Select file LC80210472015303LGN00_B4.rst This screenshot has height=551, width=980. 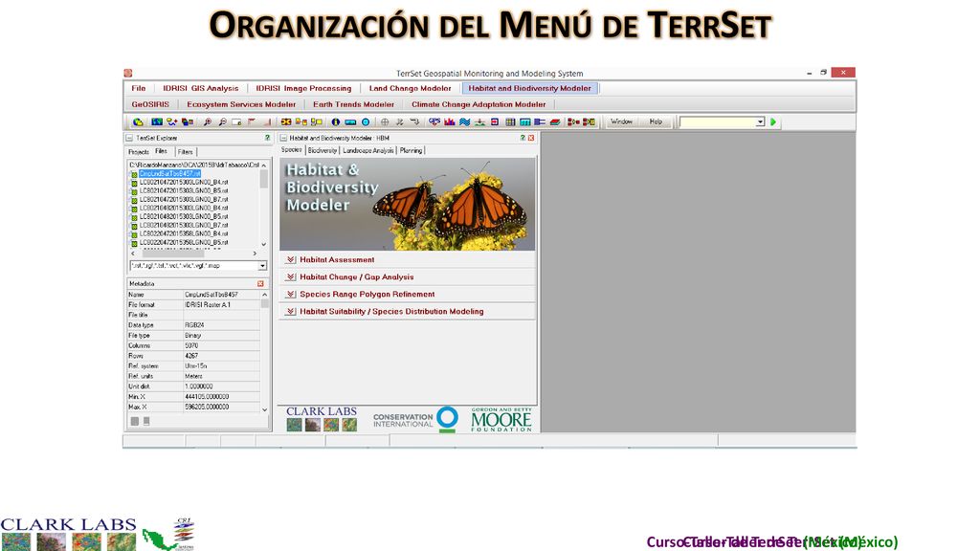click(x=183, y=183)
